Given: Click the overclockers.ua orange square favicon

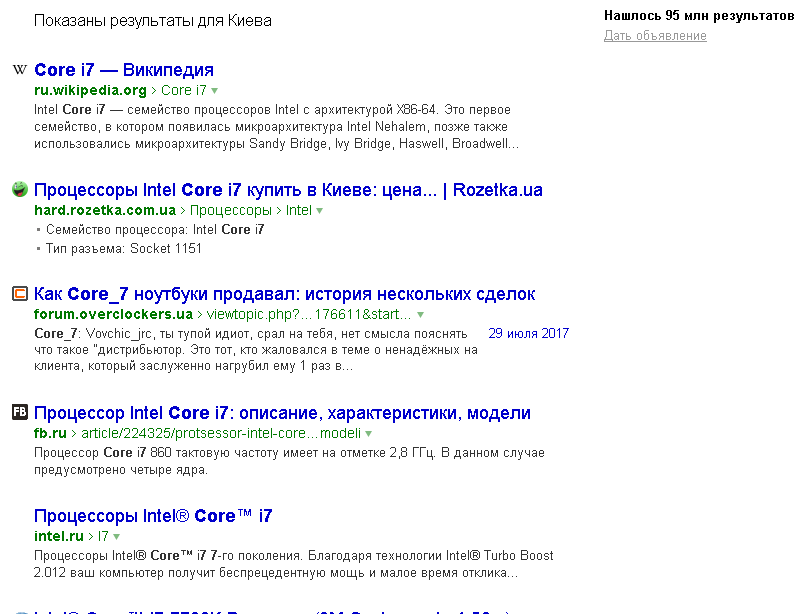Looking at the screenshot, I should (20, 294).
